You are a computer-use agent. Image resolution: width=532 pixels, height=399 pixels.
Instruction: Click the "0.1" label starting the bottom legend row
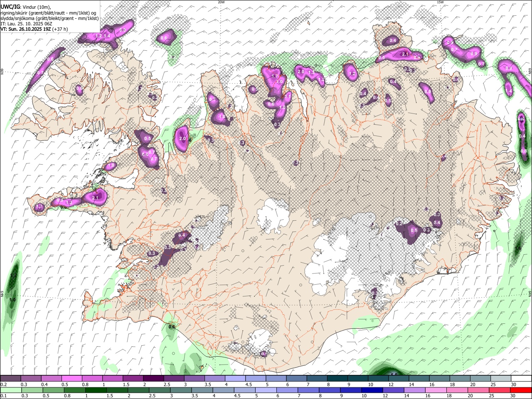[x=3, y=396]
